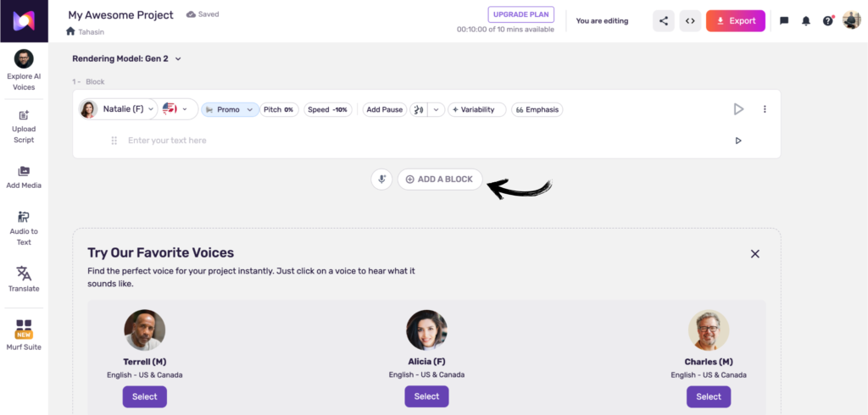Open the comments chat icon
Viewport: 868px width, 415px height.
(784, 21)
